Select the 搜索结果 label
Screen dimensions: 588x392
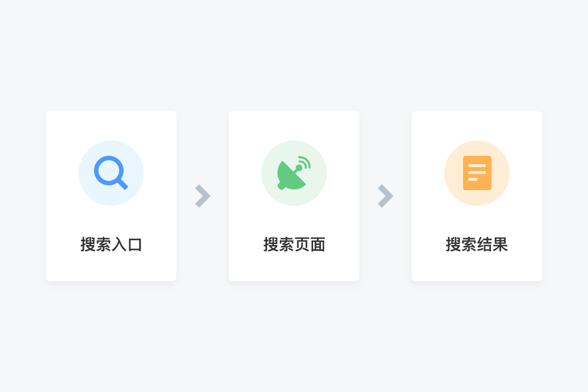pos(477,245)
